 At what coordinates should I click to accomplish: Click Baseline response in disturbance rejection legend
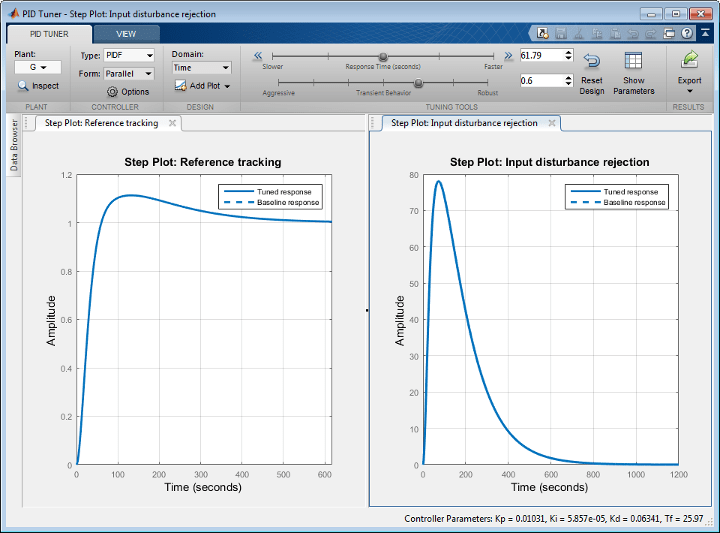pos(635,202)
